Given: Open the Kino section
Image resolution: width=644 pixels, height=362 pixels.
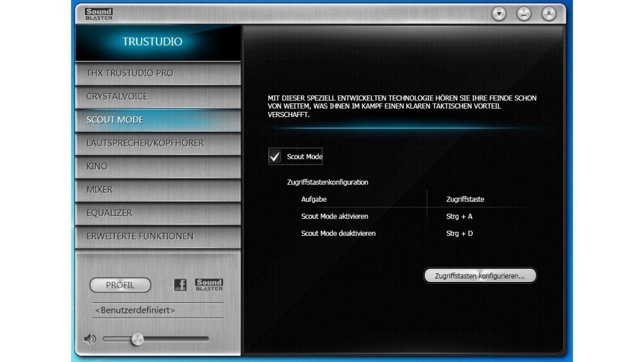Looking at the screenshot, I should 158,166.
